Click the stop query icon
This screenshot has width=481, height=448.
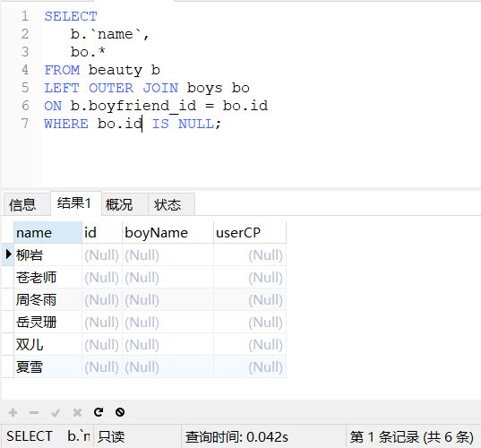[120, 412]
